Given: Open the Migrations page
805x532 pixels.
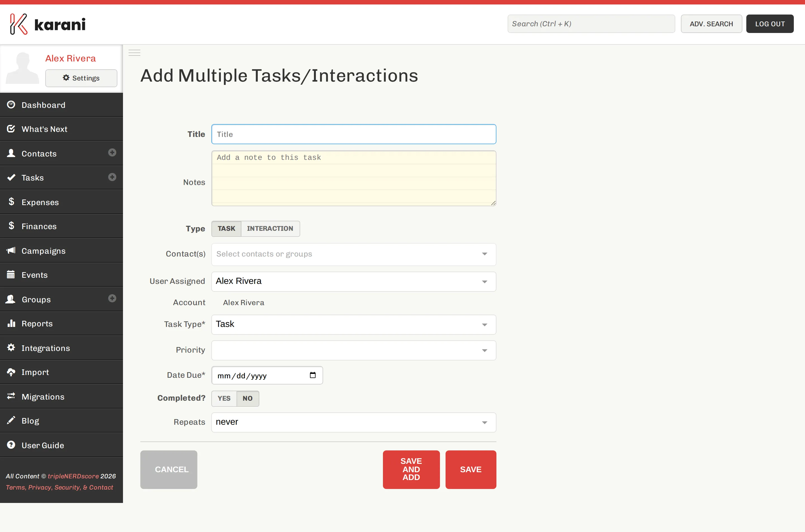Looking at the screenshot, I should coord(61,396).
